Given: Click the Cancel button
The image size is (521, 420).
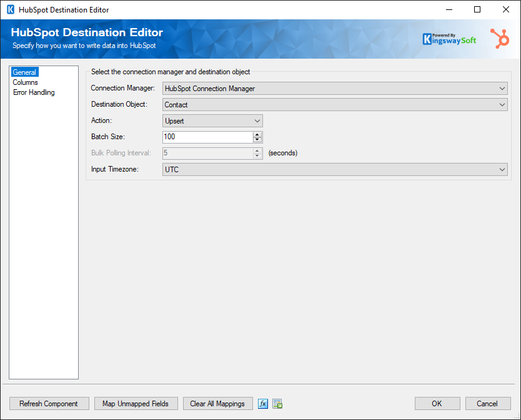Looking at the screenshot, I should click(488, 404).
